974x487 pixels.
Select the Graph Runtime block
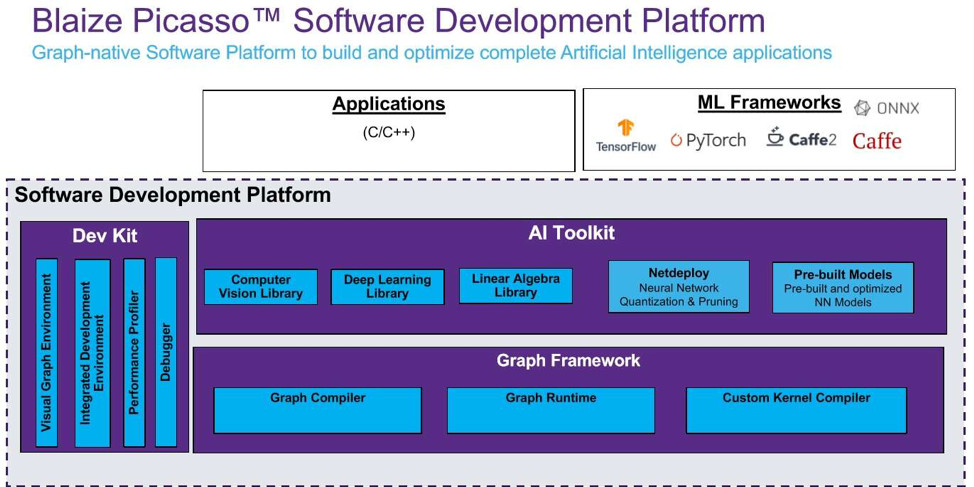[551, 410]
